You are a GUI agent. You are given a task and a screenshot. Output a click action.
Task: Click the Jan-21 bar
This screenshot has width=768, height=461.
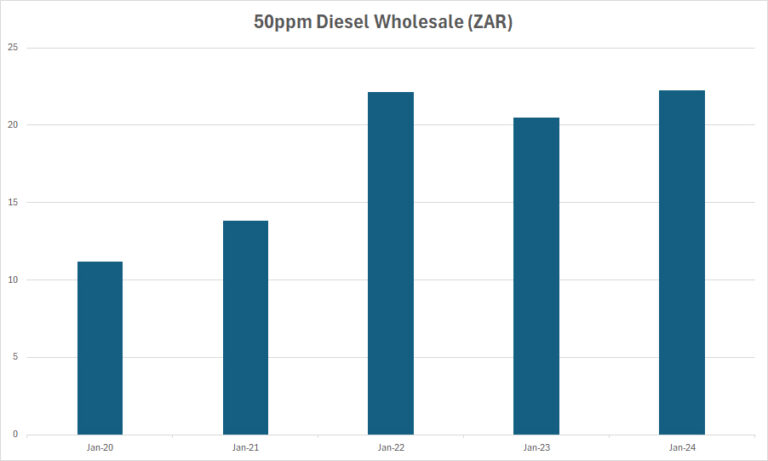click(245, 327)
